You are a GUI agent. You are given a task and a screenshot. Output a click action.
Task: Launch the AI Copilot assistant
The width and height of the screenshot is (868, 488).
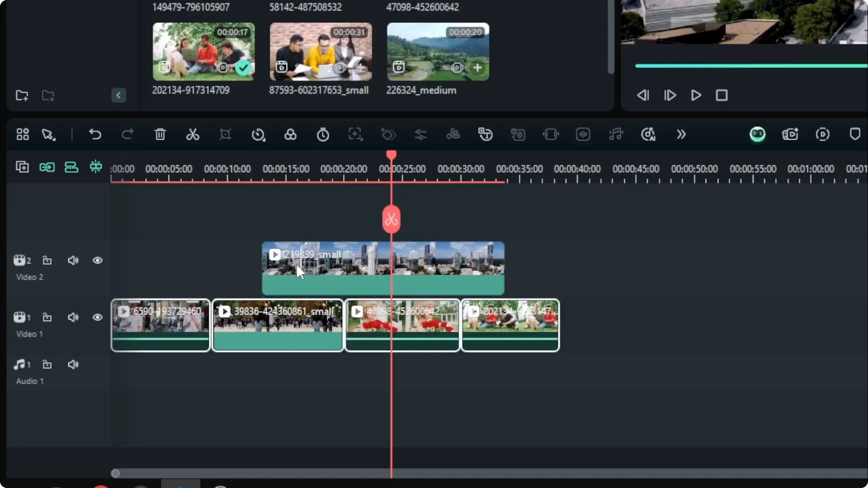[x=758, y=134]
